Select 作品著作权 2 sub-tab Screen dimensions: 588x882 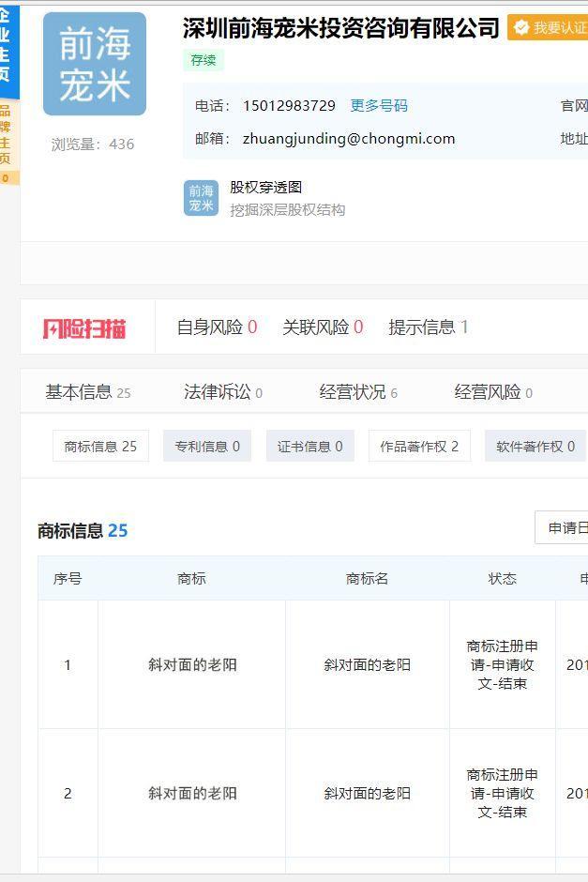419,446
